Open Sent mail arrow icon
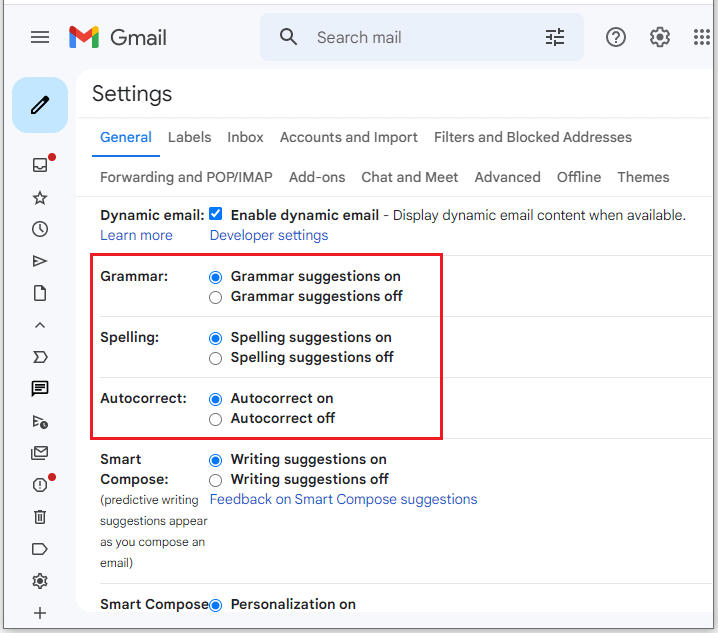This screenshot has height=633, width=718. coord(40,261)
